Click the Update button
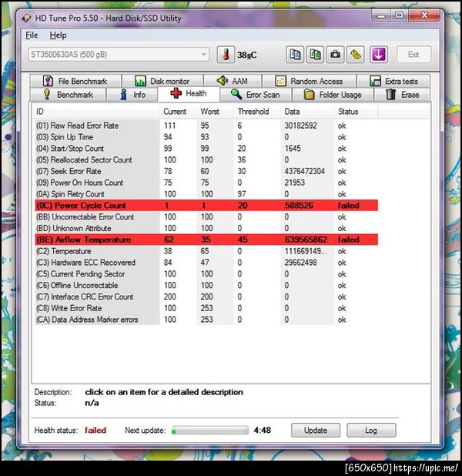Screen dimensions: 462x476 point(316,430)
